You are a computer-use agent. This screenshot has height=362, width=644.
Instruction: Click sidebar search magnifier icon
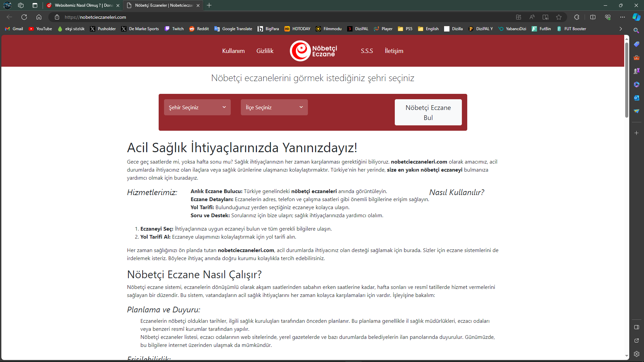[x=636, y=31]
